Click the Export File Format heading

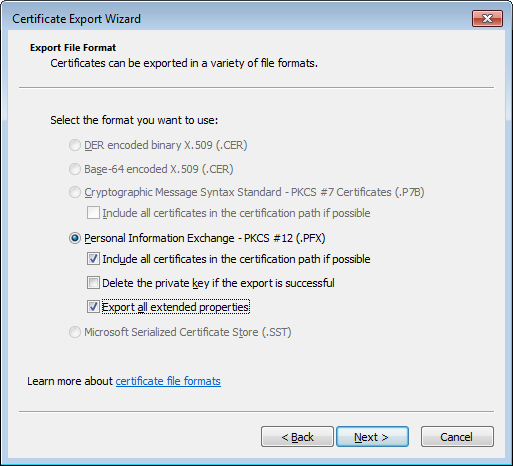point(73,48)
